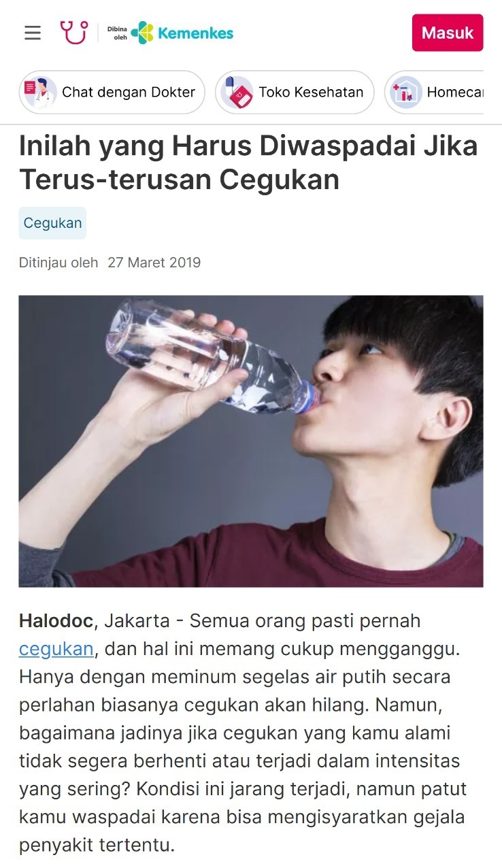502x868 pixels.
Task: Click the bold Halodoc word in paragraph
Action: 56,621
